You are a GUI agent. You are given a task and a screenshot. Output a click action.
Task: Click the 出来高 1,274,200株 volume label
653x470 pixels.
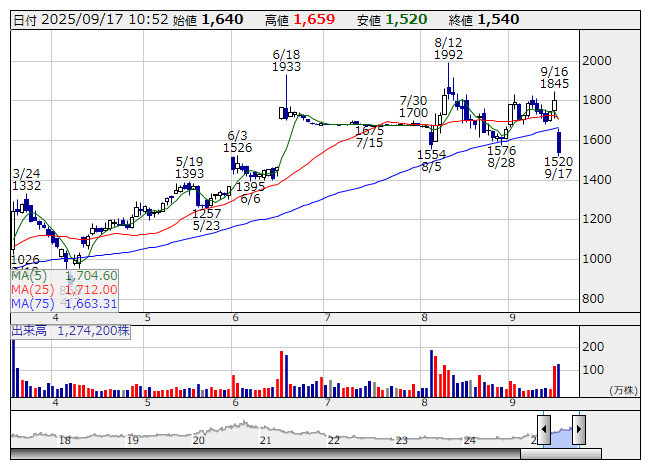70,331
